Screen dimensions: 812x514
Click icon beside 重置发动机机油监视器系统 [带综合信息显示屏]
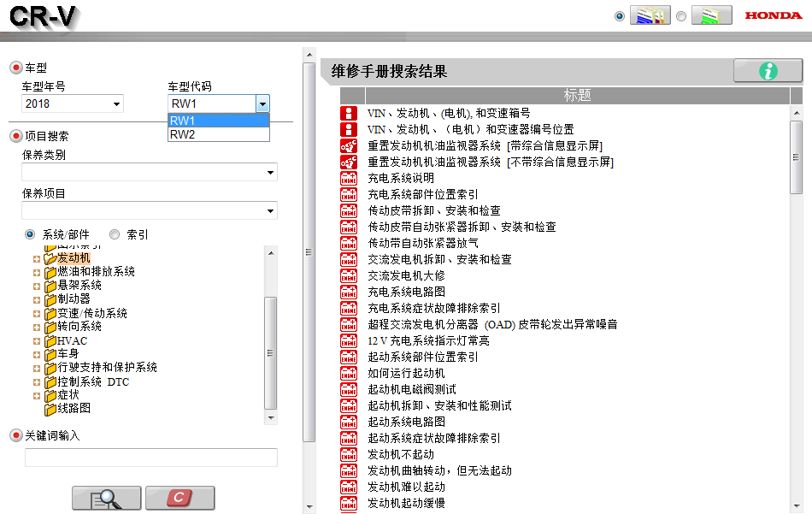(x=349, y=145)
